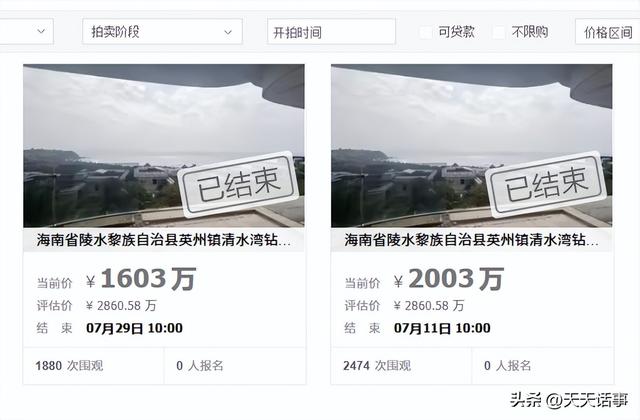Expand the partially visible leftmost dropdown

click(27, 31)
